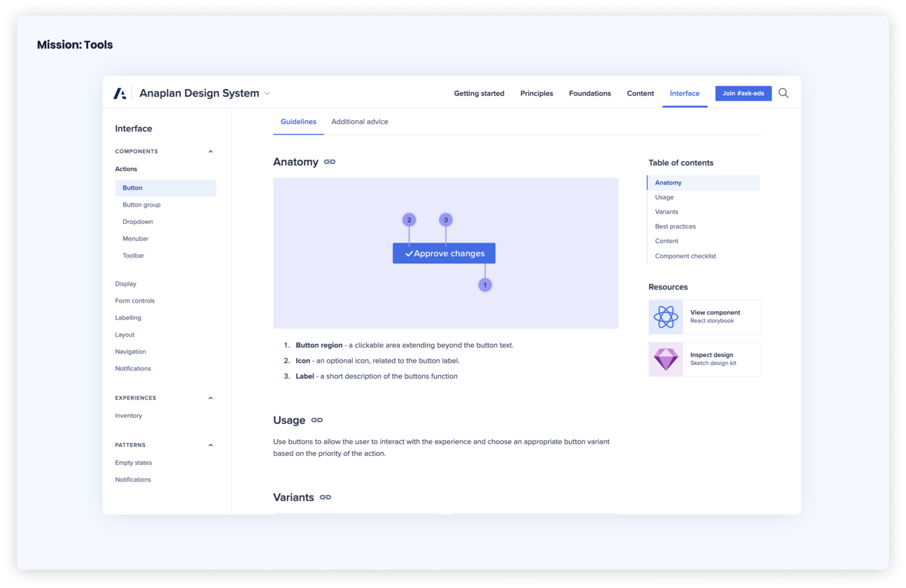906x588 pixels.
Task: Click link icon beside Usage heading
Action: point(317,420)
